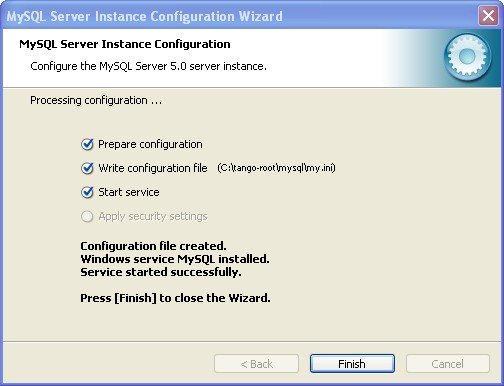Click the my.ini file path text
This screenshot has height=386, width=504.
click(x=276, y=168)
